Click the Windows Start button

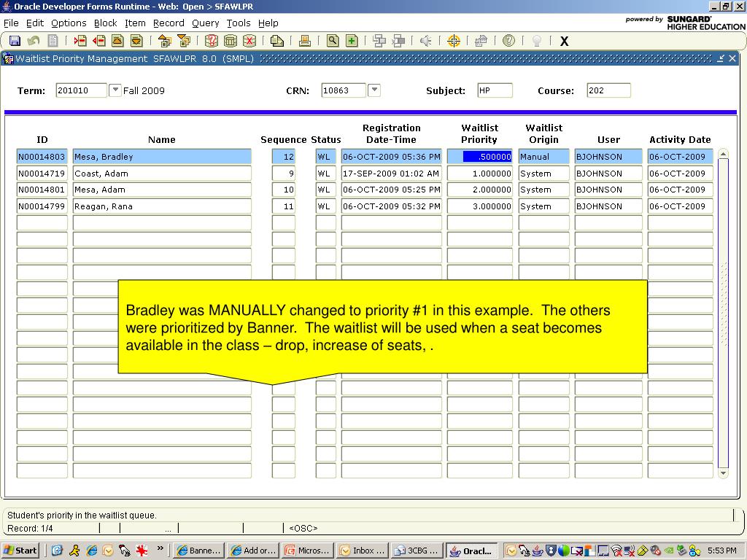tap(21, 551)
